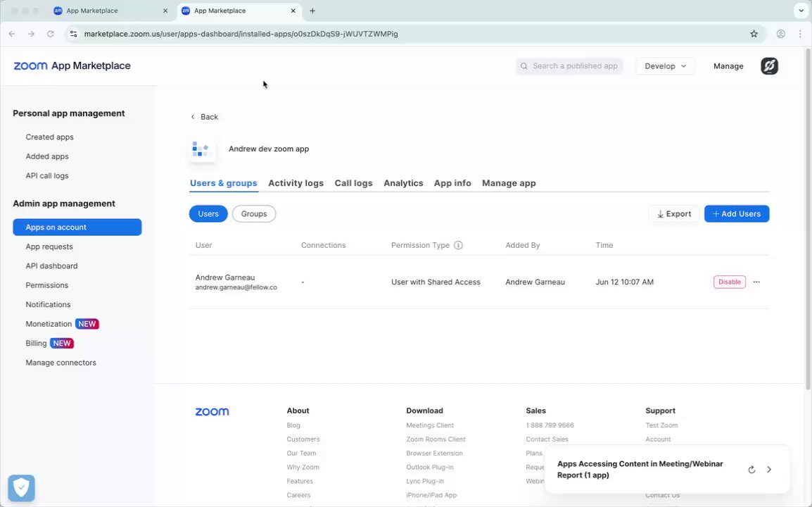Bookmark this page with the star icon
The width and height of the screenshot is (812, 507).
point(754,34)
